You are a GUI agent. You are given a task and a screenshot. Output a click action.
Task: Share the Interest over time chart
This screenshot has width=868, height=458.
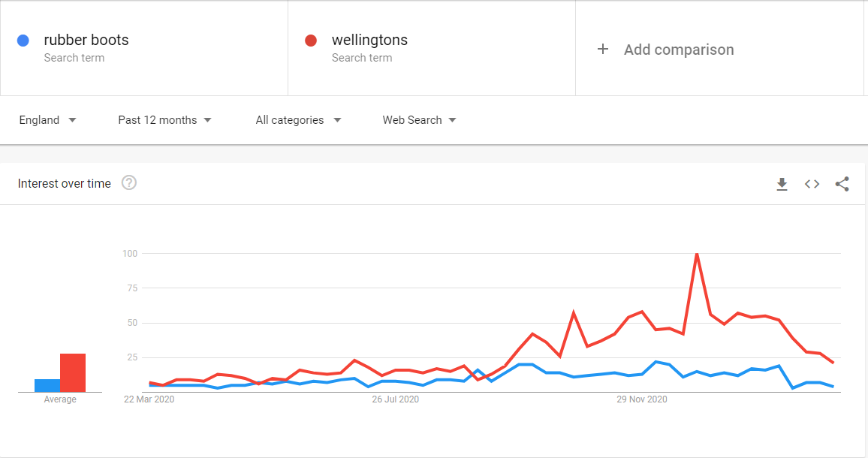[x=842, y=184]
